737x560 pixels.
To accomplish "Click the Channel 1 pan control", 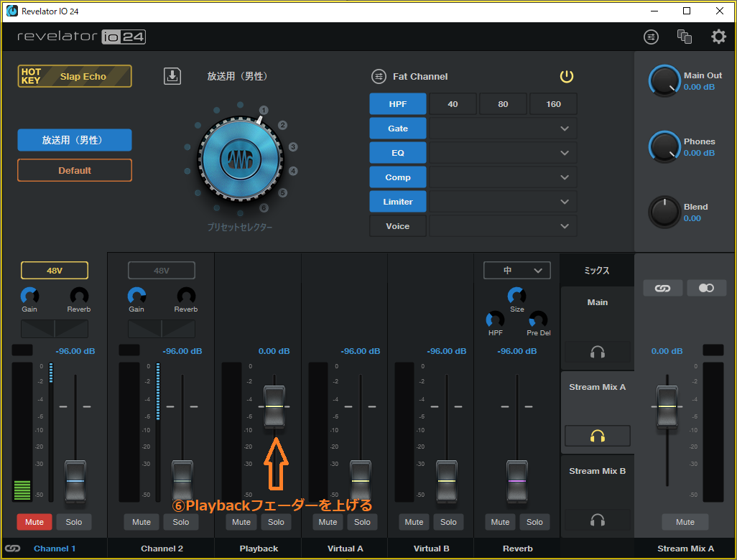I will tap(55, 329).
